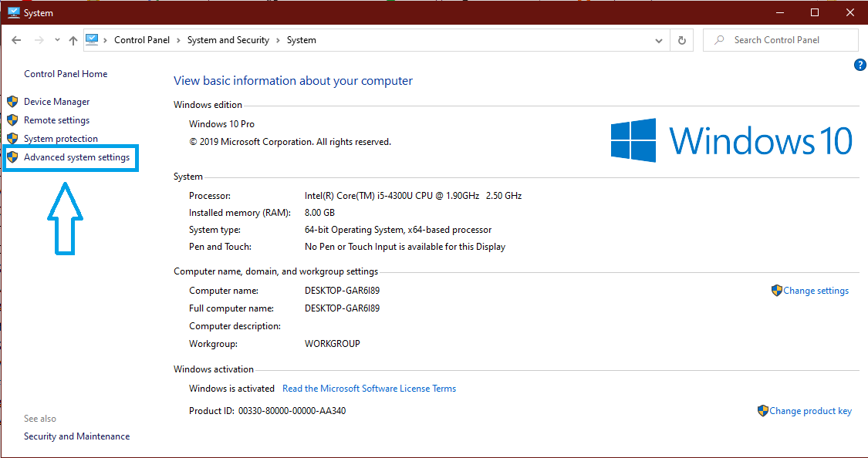Close the System window
This screenshot has height=458, width=868.
849,12
